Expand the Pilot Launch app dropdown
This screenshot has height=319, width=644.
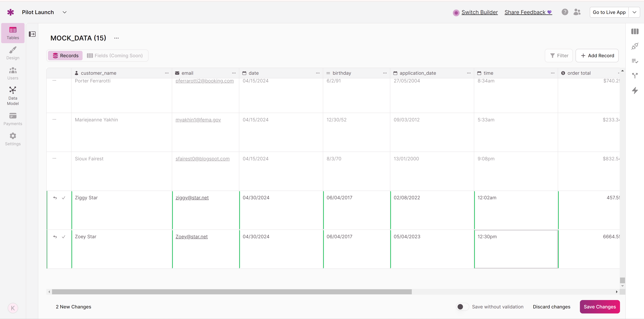coord(64,12)
